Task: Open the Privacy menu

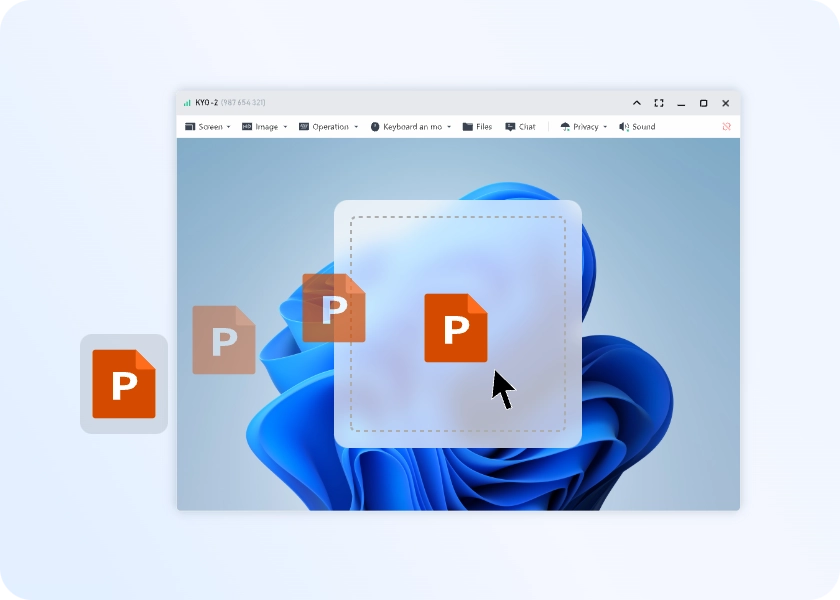Action: tap(583, 127)
